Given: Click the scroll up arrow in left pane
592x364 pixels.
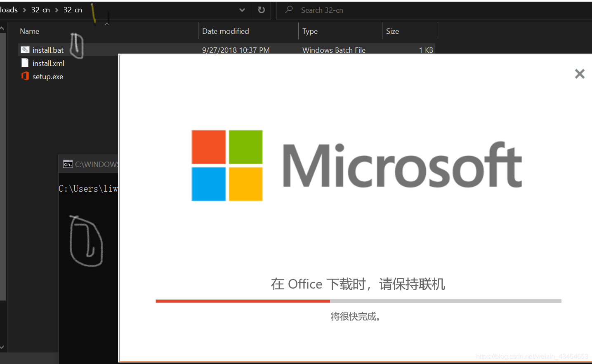Looking at the screenshot, I should [2, 28].
